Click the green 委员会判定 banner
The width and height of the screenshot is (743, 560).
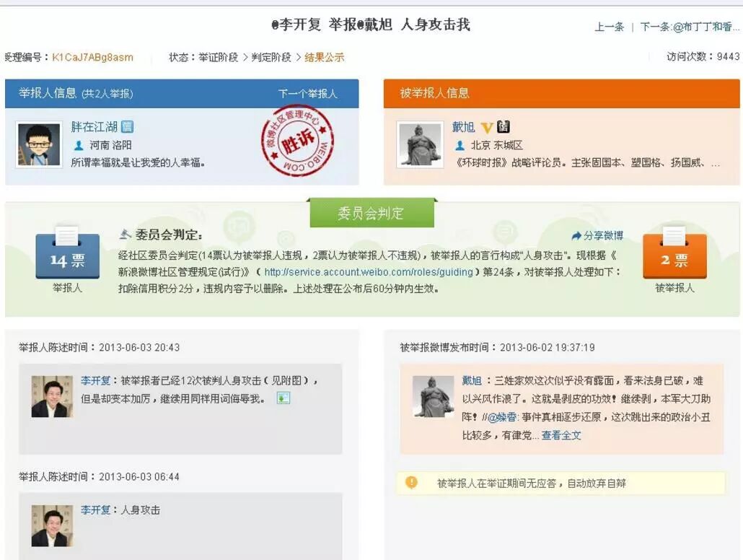(x=371, y=213)
